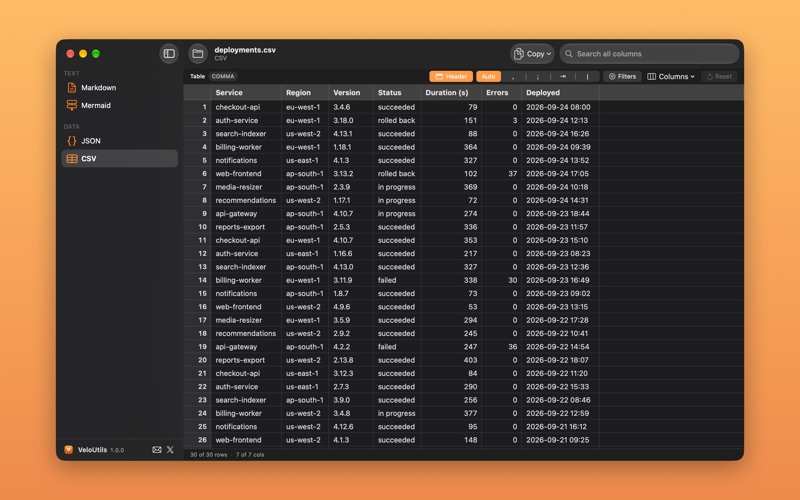Click the VeloUtils logo icon
The image size is (800, 500).
coord(68,450)
